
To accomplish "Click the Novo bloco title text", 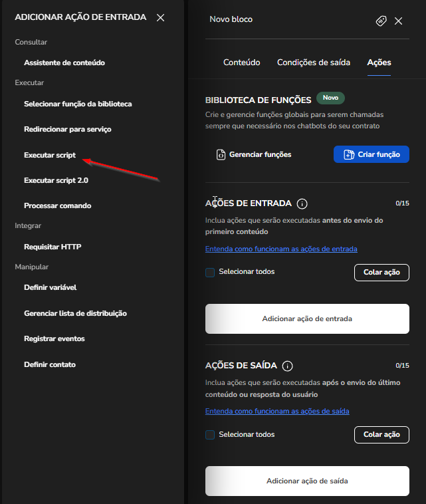I will (x=231, y=19).
